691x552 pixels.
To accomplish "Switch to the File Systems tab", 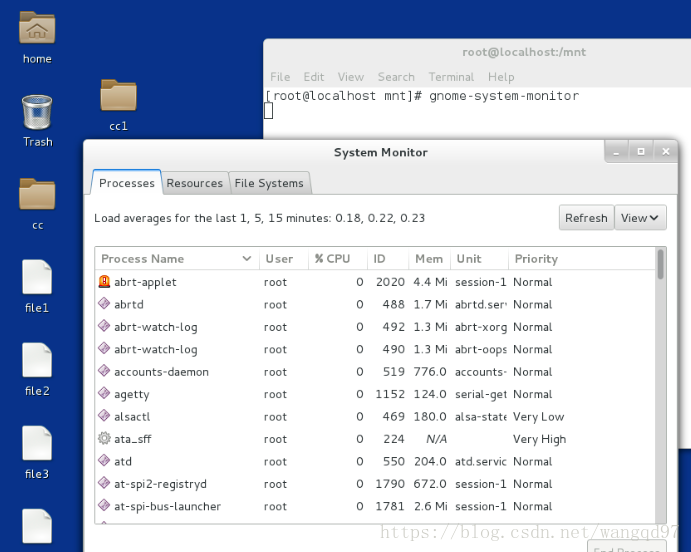I will tap(269, 183).
